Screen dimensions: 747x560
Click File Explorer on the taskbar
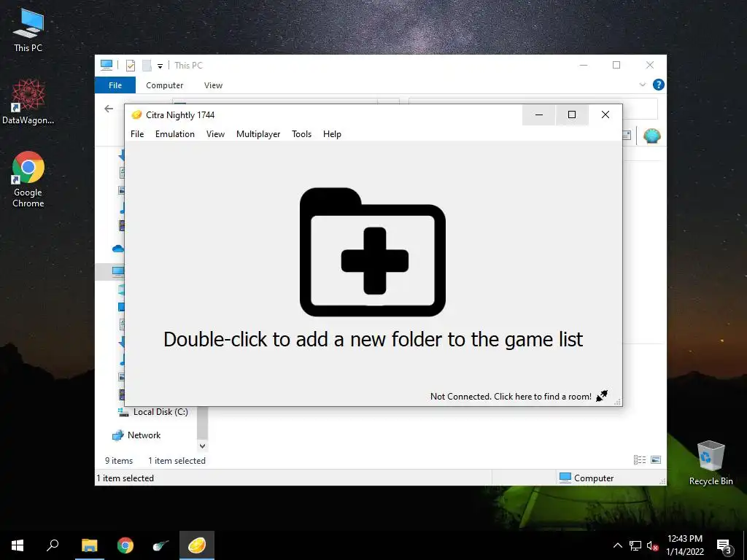[x=90, y=545]
